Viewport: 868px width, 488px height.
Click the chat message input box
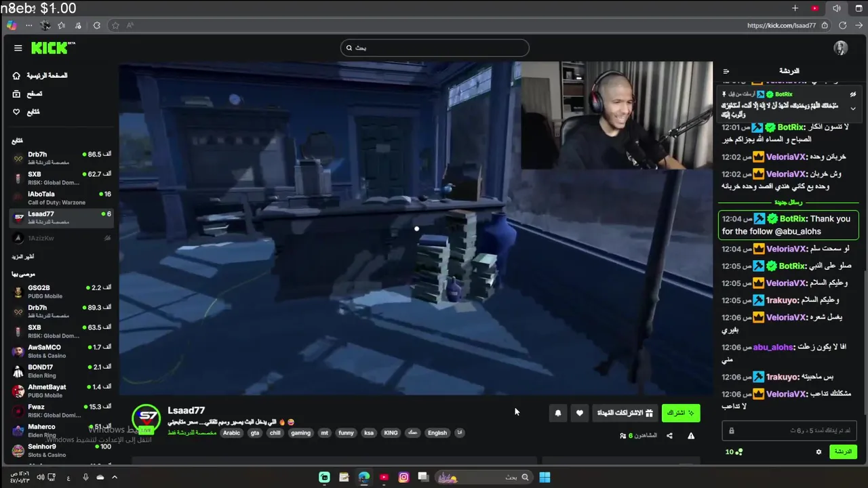(789, 430)
